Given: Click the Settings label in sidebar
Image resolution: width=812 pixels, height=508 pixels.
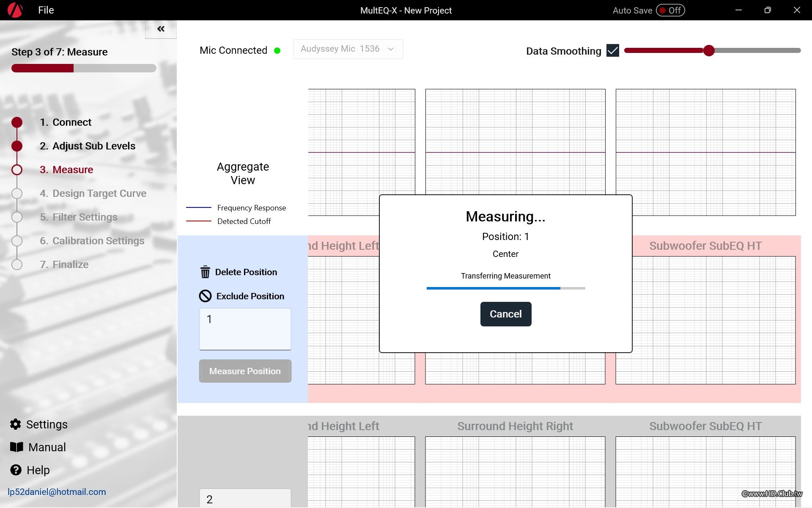Looking at the screenshot, I should [47, 425].
